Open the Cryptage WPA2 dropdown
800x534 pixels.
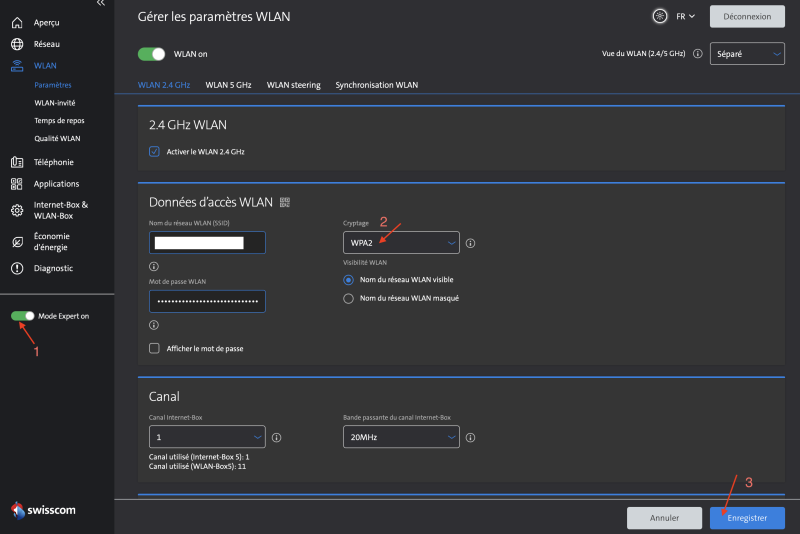coord(401,243)
